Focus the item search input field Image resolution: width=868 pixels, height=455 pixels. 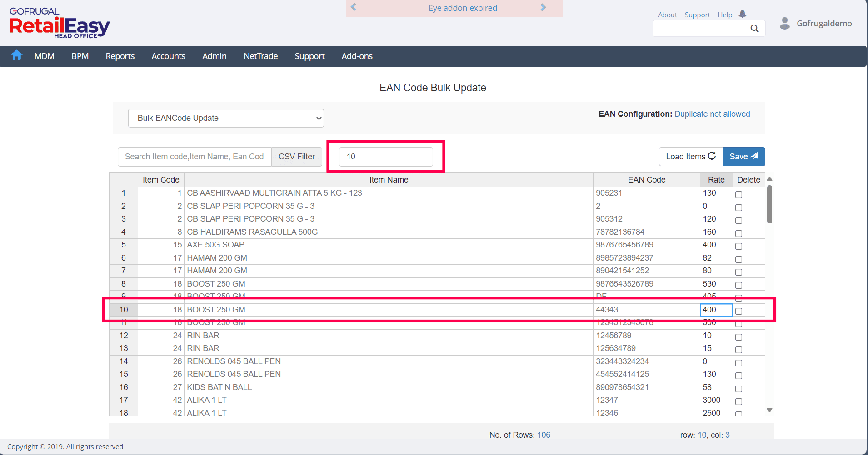(195, 157)
